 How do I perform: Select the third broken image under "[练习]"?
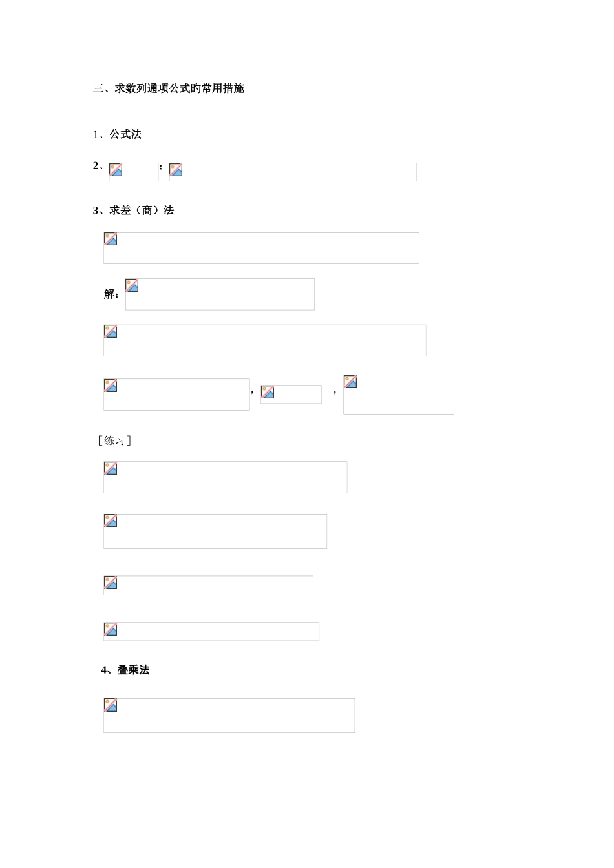[x=208, y=586]
